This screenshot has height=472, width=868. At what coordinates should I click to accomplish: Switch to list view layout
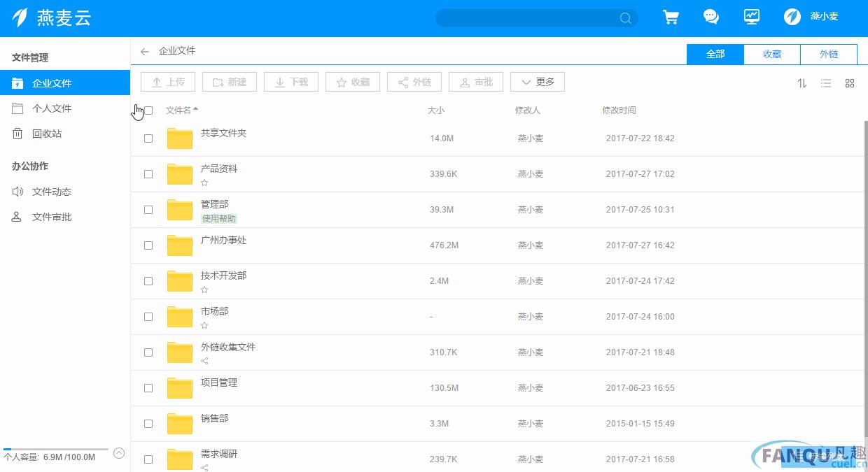pyautogui.click(x=826, y=83)
